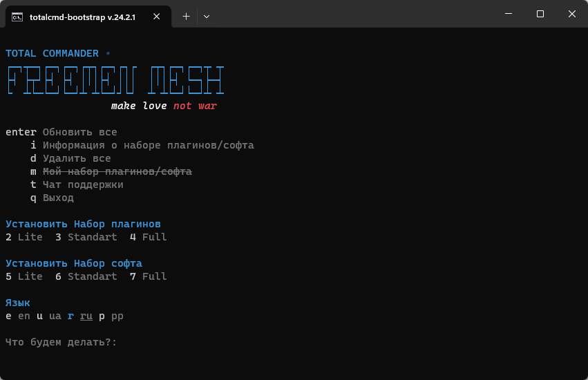Click the underlined 'ru' language option
Viewport: 588px width, 380px height.
[x=86, y=316]
